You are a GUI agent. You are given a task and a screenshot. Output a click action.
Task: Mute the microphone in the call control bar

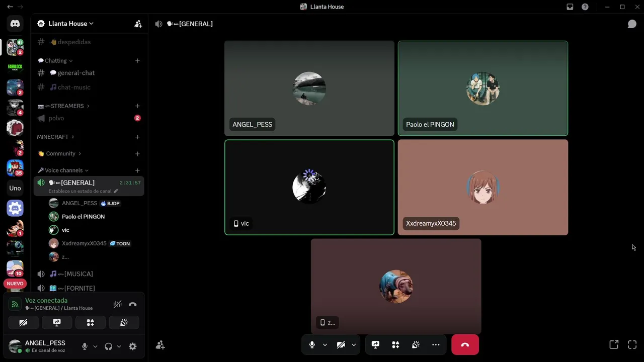click(x=312, y=345)
